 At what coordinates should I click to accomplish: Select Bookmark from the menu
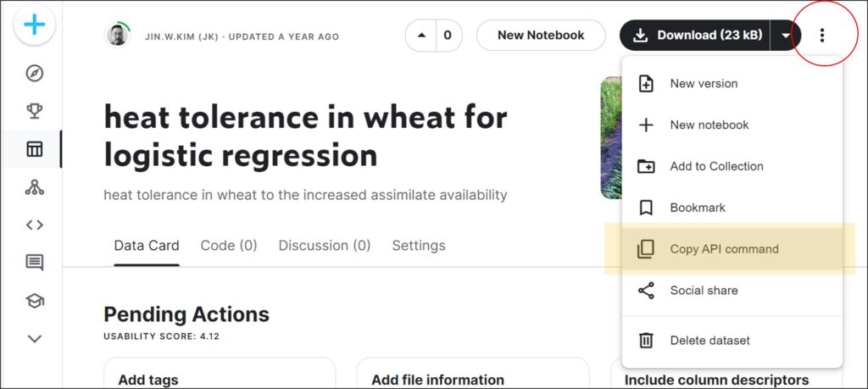tap(698, 208)
